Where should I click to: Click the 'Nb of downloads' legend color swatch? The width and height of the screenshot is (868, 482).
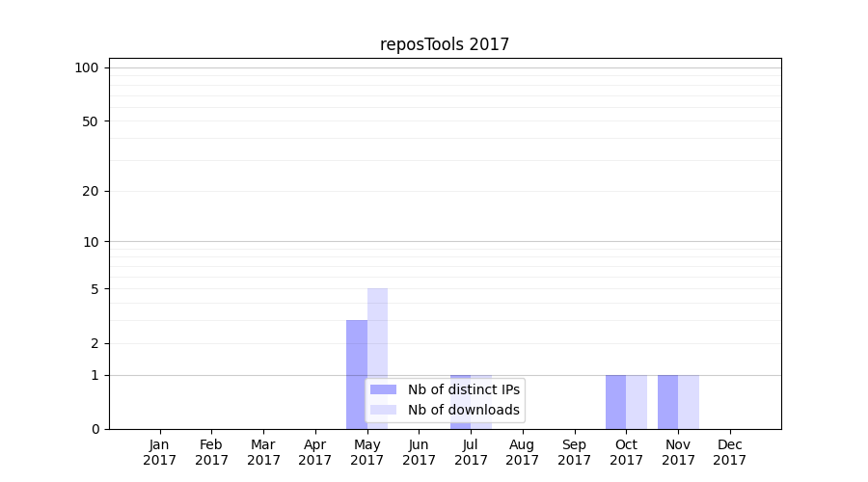(x=383, y=410)
